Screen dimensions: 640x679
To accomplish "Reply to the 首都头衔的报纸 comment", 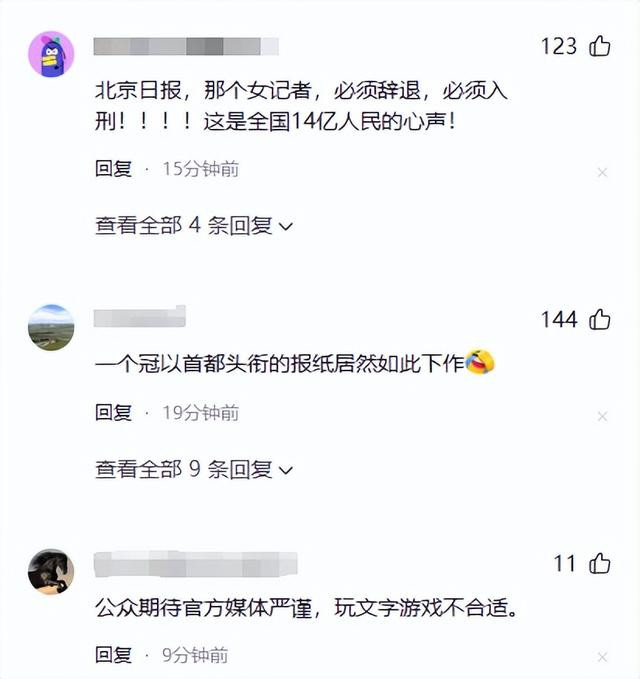I will tap(113, 412).
